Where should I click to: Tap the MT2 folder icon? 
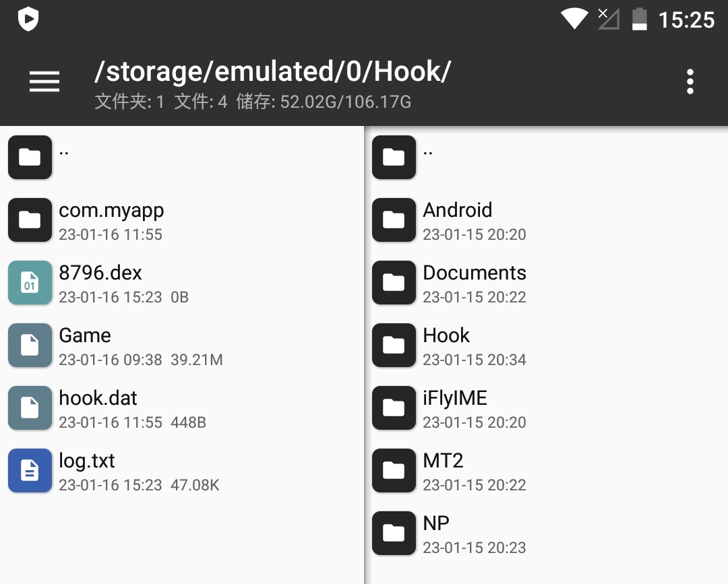tap(394, 471)
